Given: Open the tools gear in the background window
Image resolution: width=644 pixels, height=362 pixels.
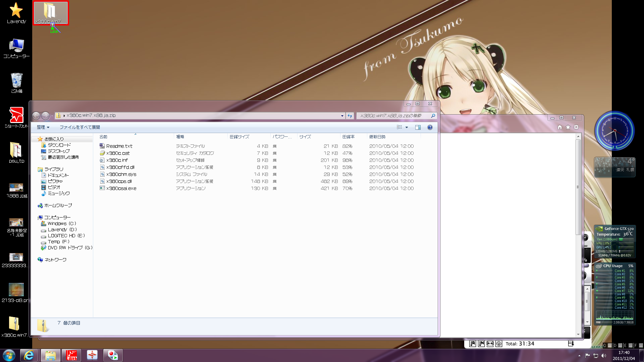Looking at the screenshot, I should [576, 127].
